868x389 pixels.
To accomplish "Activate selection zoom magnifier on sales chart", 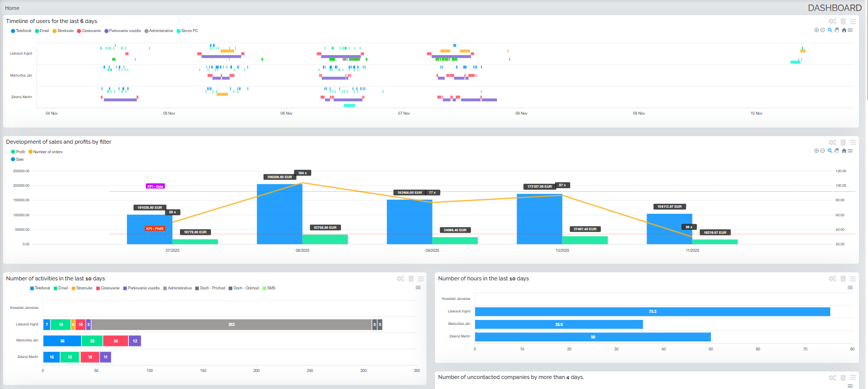I will click(830, 151).
